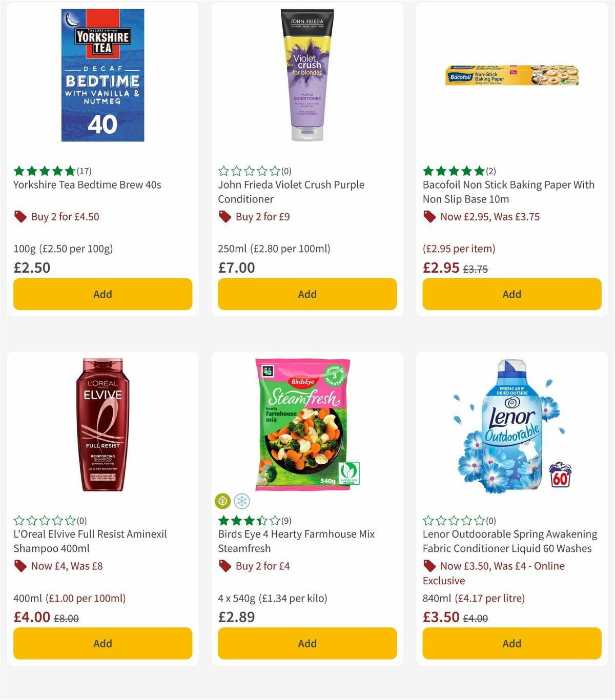The height and width of the screenshot is (700, 615).
Task: Click the tag icon next to 'Now £4, Was £8'
Action: click(x=20, y=566)
